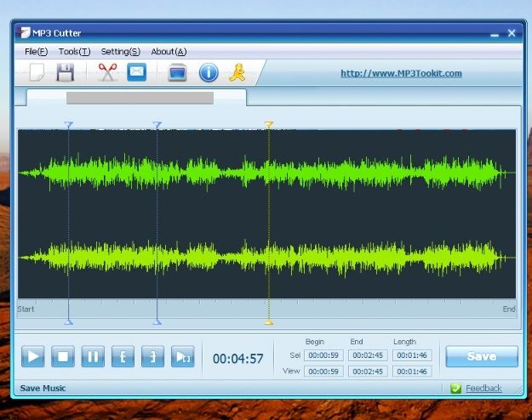Click the new blank file icon

pos(37,72)
